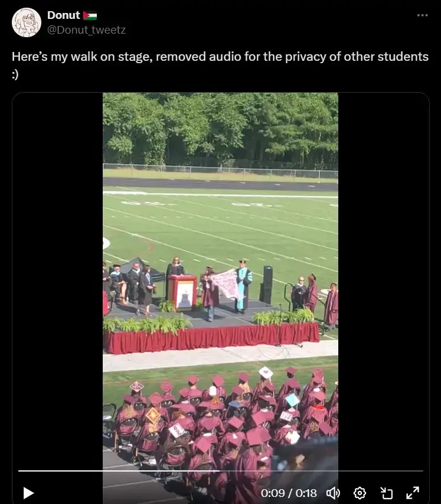Toggle picture-in-picture mode for the video
The height and width of the screenshot is (504, 441).
[386, 493]
